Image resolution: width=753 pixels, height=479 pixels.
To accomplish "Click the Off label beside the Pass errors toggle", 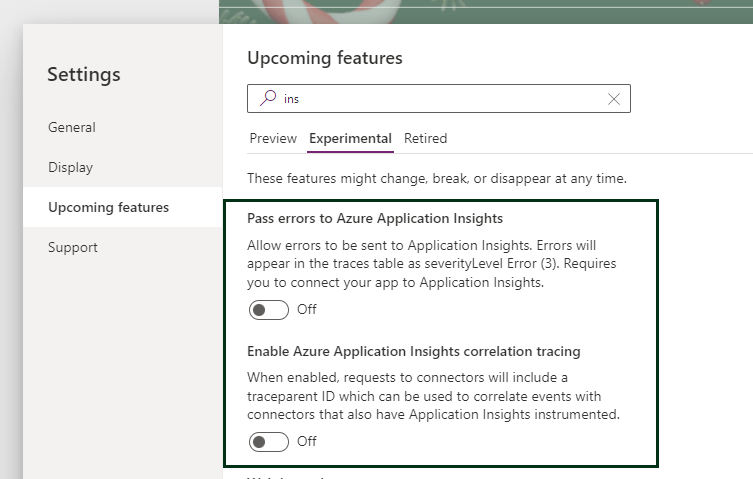I will tap(306, 310).
